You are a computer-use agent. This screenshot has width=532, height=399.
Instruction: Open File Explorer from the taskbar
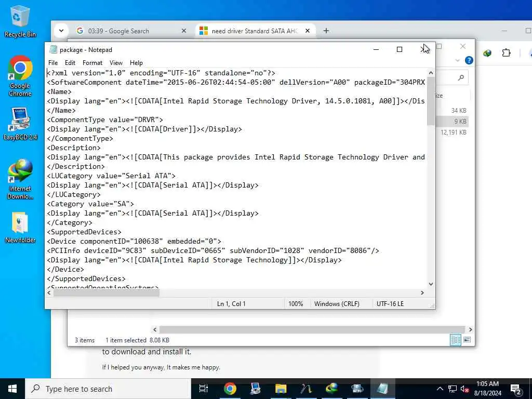click(281, 389)
